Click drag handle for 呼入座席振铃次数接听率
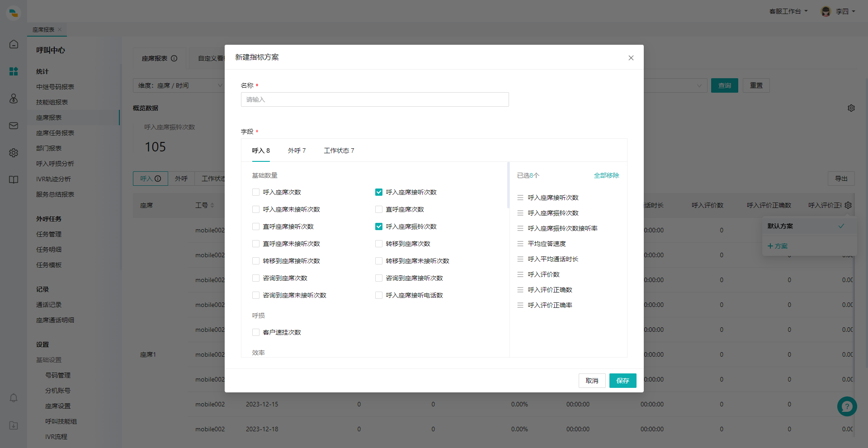 (x=520, y=228)
